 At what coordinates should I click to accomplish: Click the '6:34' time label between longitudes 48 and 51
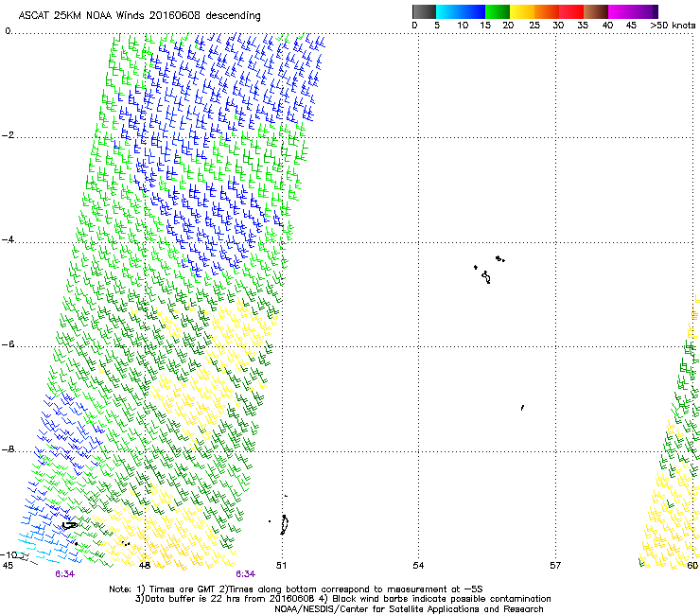coord(246,574)
